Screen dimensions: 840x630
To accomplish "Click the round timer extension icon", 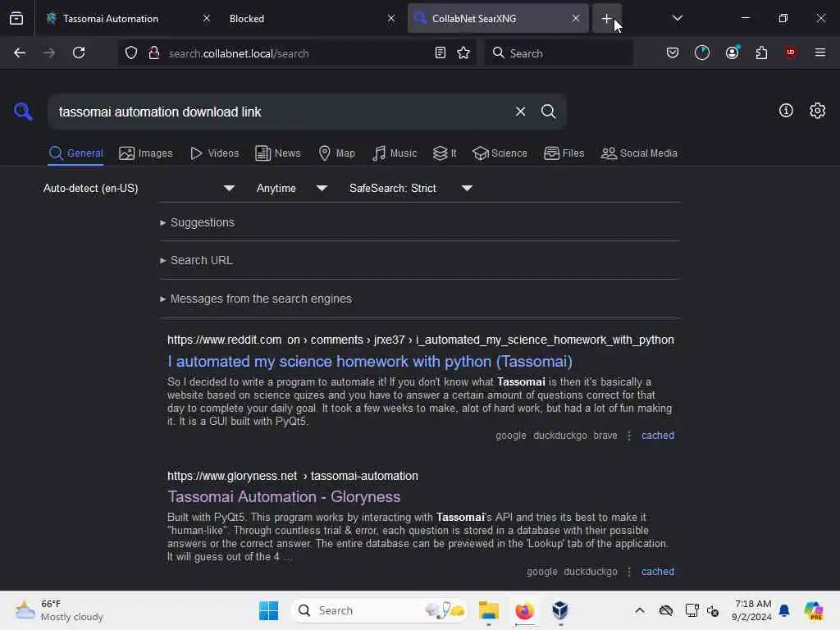I will click(x=702, y=52).
